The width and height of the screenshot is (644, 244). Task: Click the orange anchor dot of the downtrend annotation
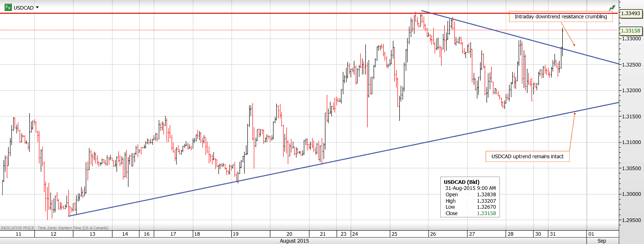pyautogui.click(x=574, y=45)
